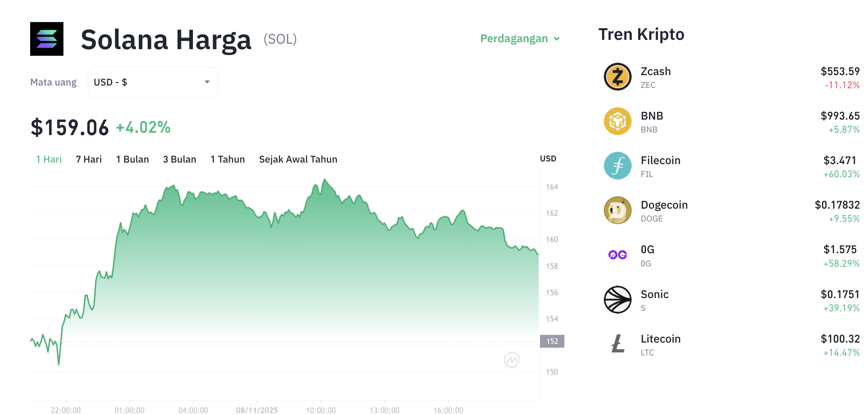The height and width of the screenshot is (415, 868).
Task: Click the Tren Kripto heading
Action: [641, 34]
